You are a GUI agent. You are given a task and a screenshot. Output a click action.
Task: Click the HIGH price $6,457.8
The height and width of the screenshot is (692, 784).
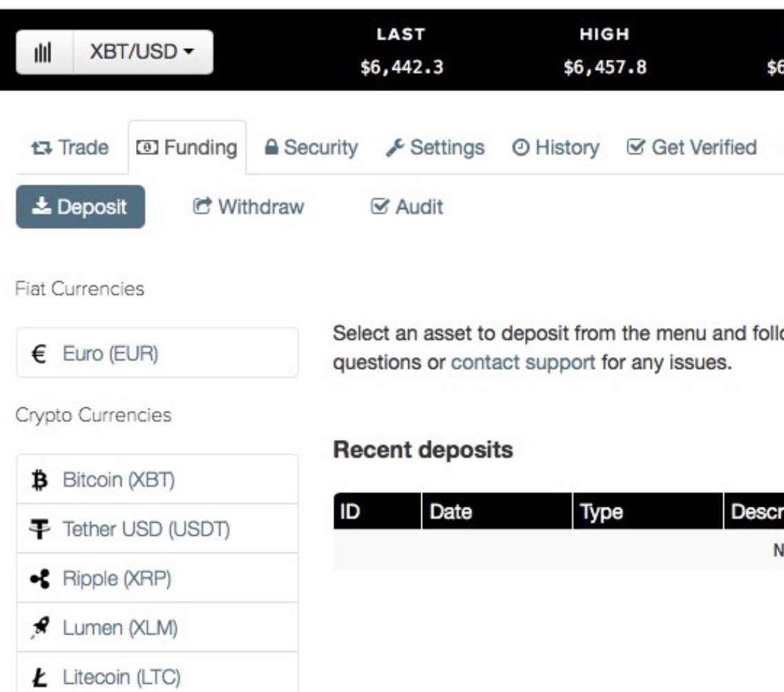pos(605,67)
